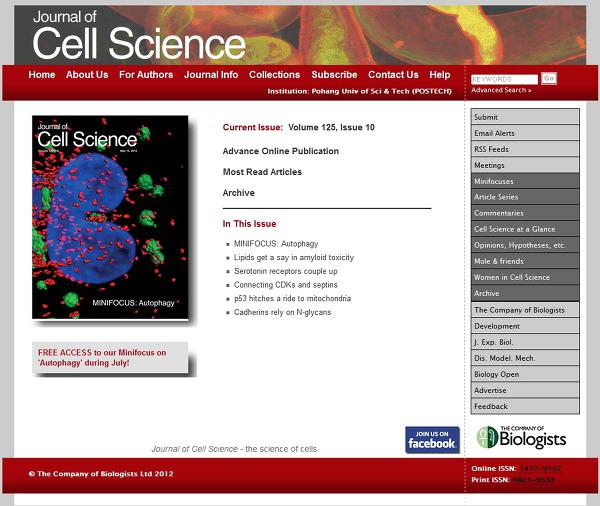Open the For Authors menu

(x=146, y=75)
